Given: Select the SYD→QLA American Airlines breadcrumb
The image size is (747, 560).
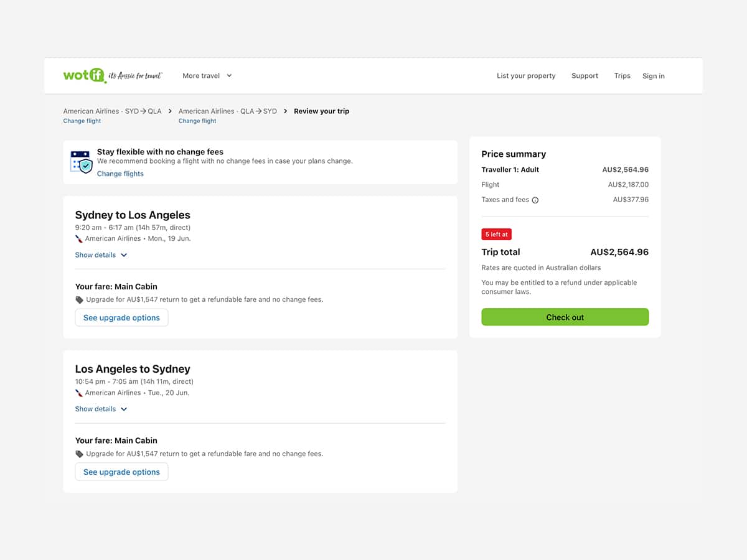Looking at the screenshot, I should pyautogui.click(x=112, y=111).
